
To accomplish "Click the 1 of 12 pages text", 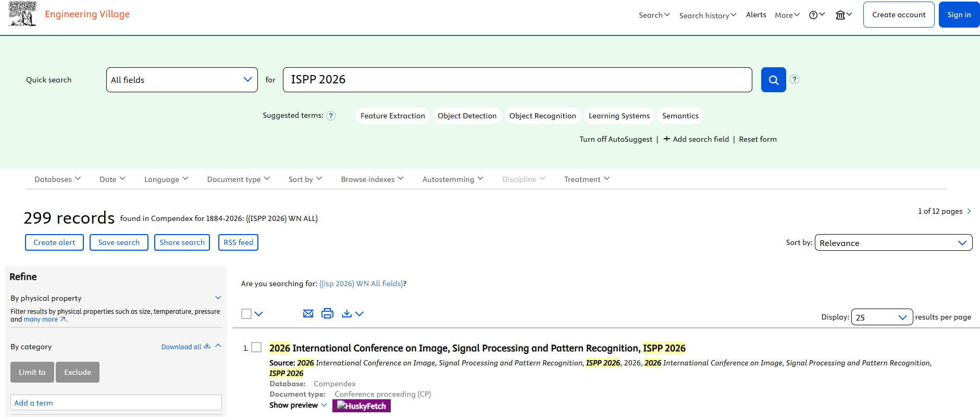I will pos(940,211).
